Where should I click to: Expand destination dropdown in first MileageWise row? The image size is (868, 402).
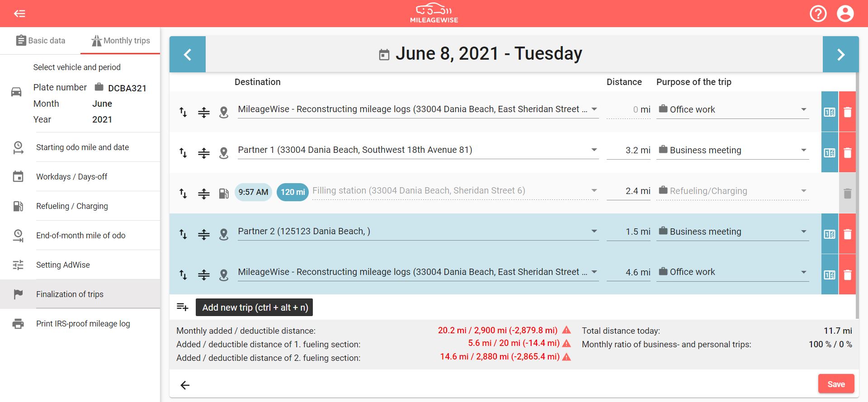click(x=594, y=109)
